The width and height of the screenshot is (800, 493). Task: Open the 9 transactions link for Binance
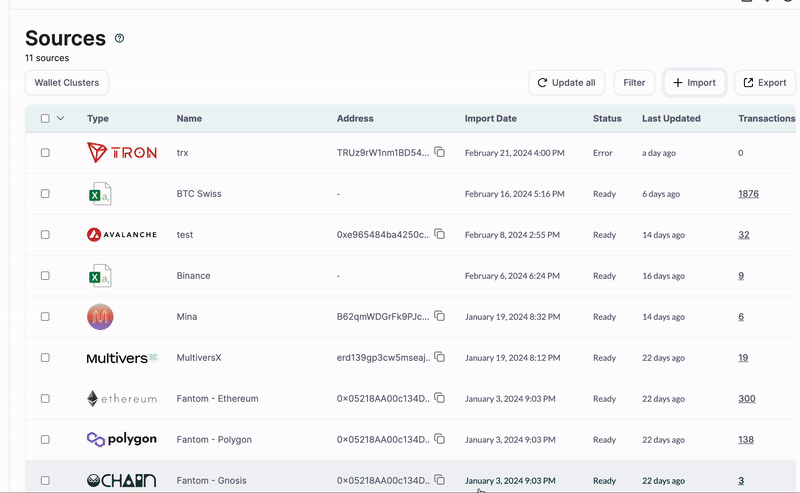741,276
